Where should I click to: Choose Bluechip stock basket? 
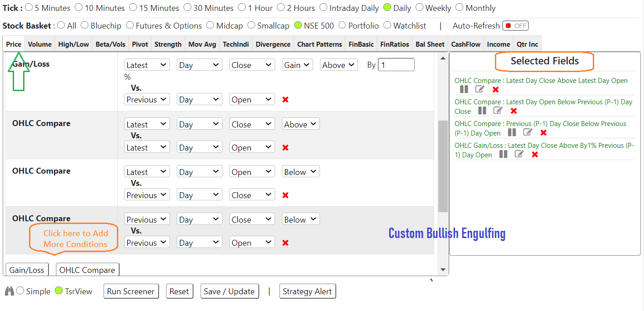tap(85, 25)
